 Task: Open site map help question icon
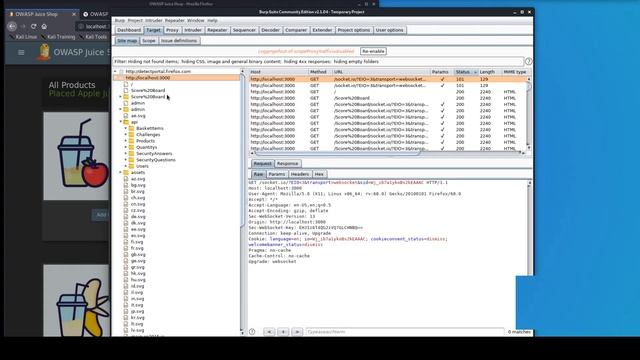(529, 62)
